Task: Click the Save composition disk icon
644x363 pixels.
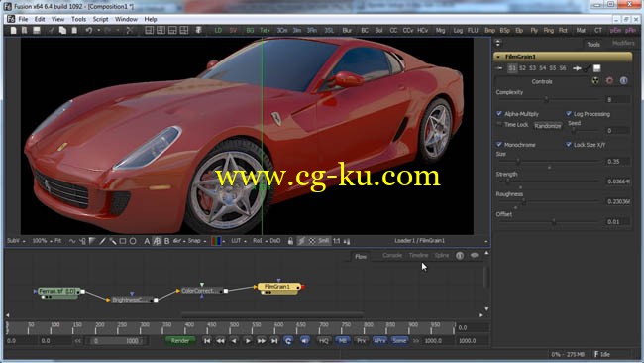Action: click(x=37, y=31)
